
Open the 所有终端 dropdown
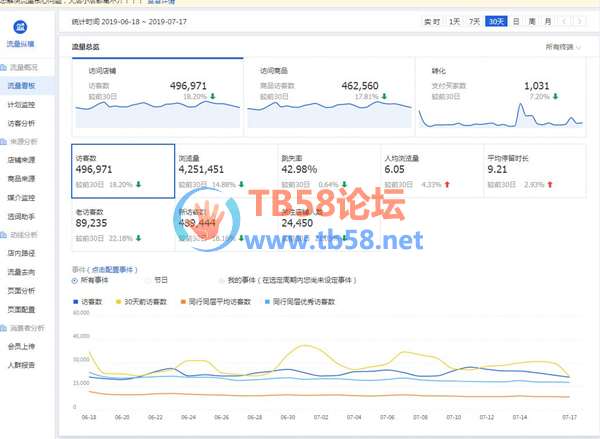point(564,47)
